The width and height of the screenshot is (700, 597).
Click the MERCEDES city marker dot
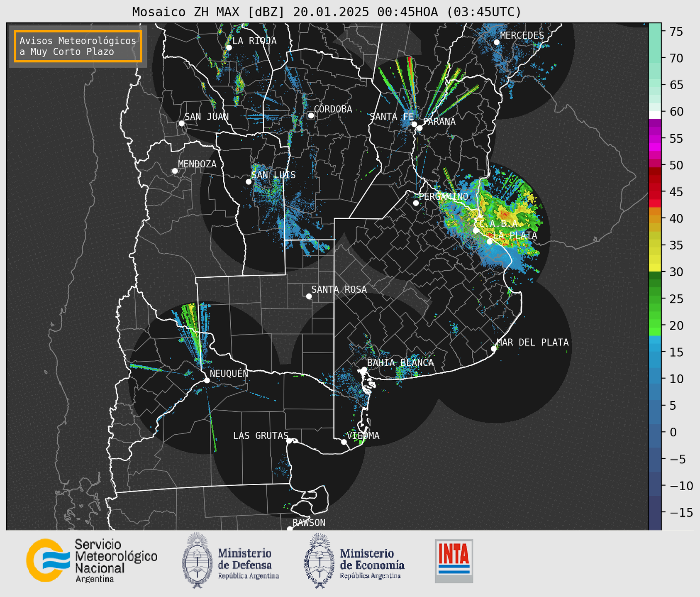pyautogui.click(x=497, y=42)
